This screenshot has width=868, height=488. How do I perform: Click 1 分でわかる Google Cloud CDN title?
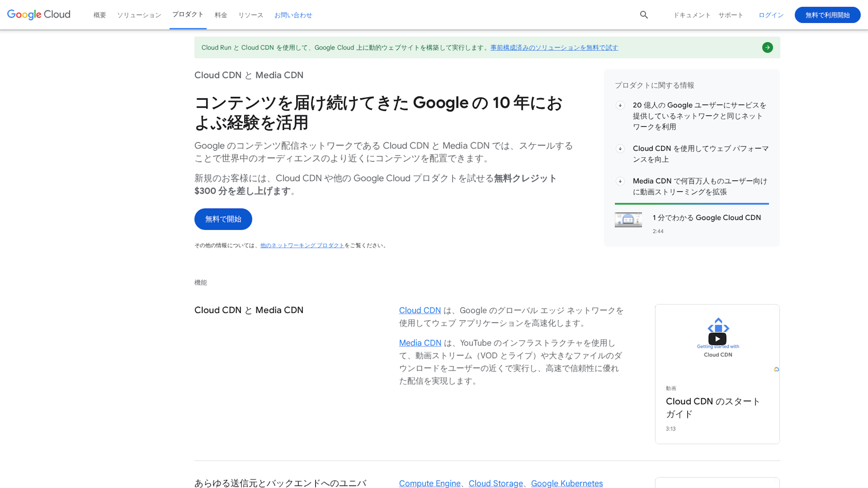707,218
